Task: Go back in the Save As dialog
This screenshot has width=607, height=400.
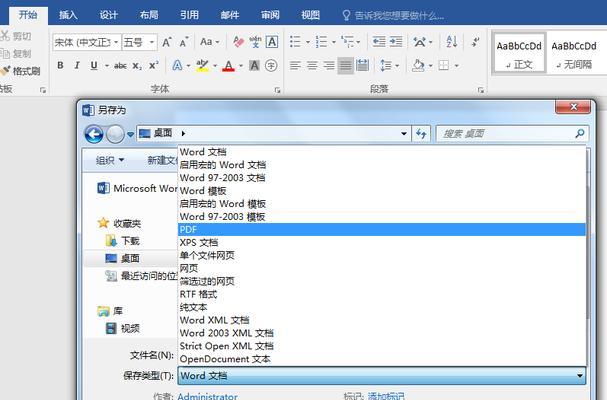Action: coord(94,134)
